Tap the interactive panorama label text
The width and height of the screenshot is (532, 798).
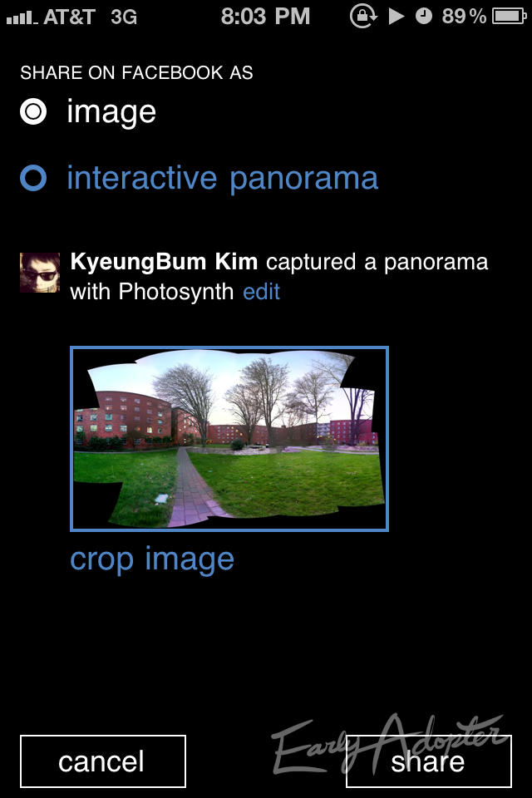pos(223,179)
